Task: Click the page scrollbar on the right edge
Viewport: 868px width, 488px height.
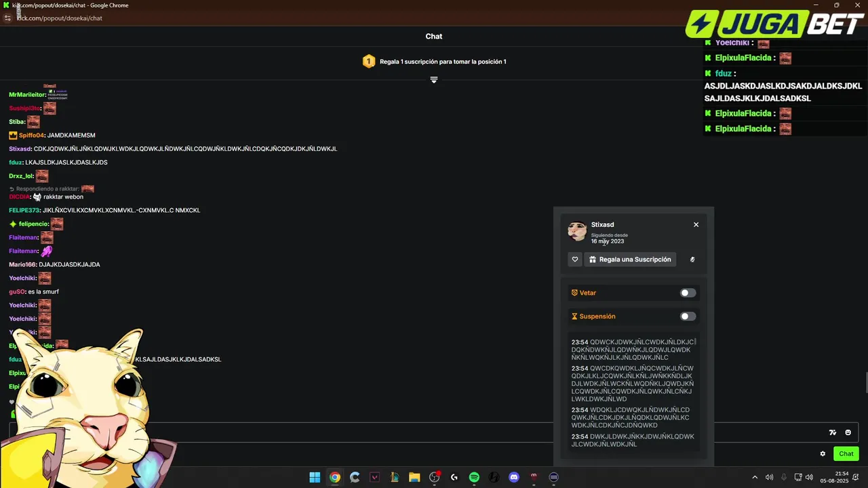Action: tap(865, 383)
